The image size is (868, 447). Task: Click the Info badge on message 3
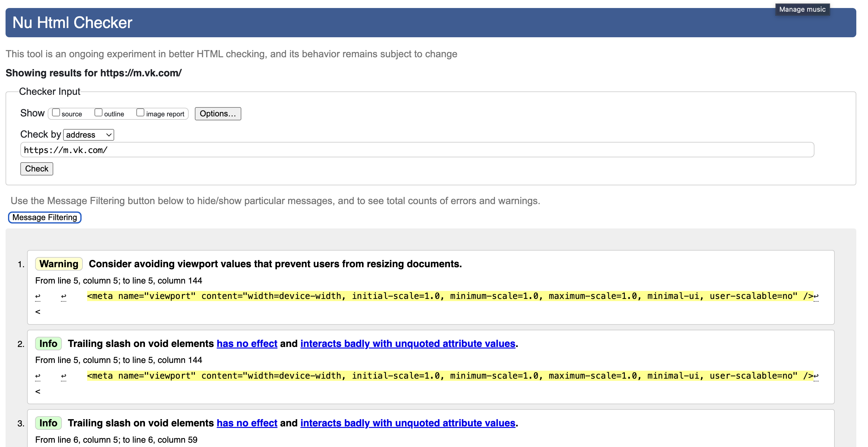(x=48, y=423)
